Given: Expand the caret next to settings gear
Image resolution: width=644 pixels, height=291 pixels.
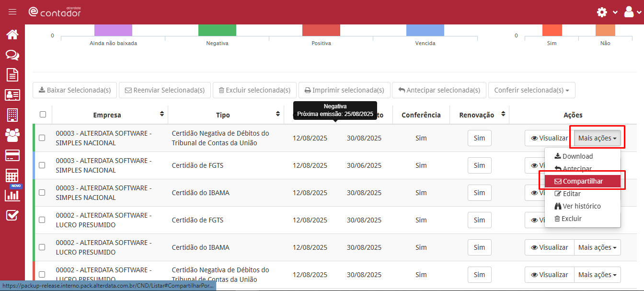Looking at the screenshot, I should coord(615,13).
